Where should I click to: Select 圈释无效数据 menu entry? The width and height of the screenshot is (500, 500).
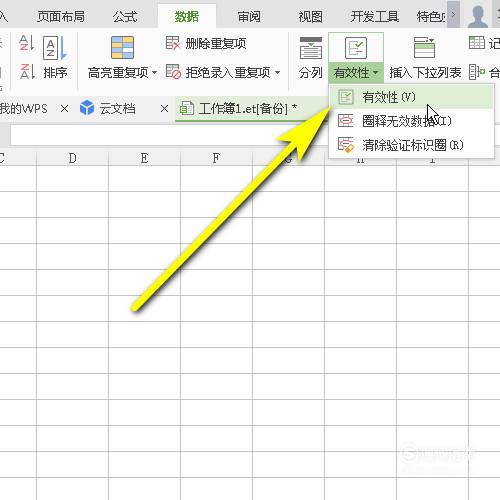click(411, 121)
